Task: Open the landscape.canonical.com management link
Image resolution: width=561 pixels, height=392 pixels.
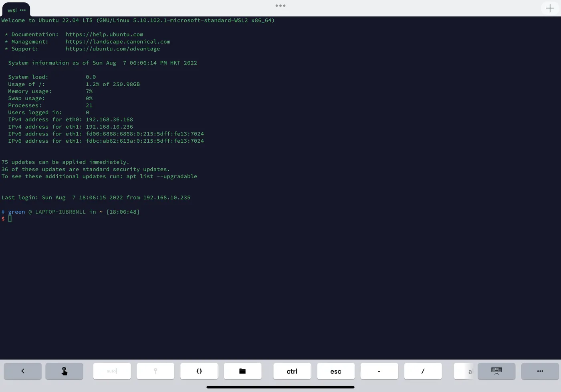Action: coord(118,41)
